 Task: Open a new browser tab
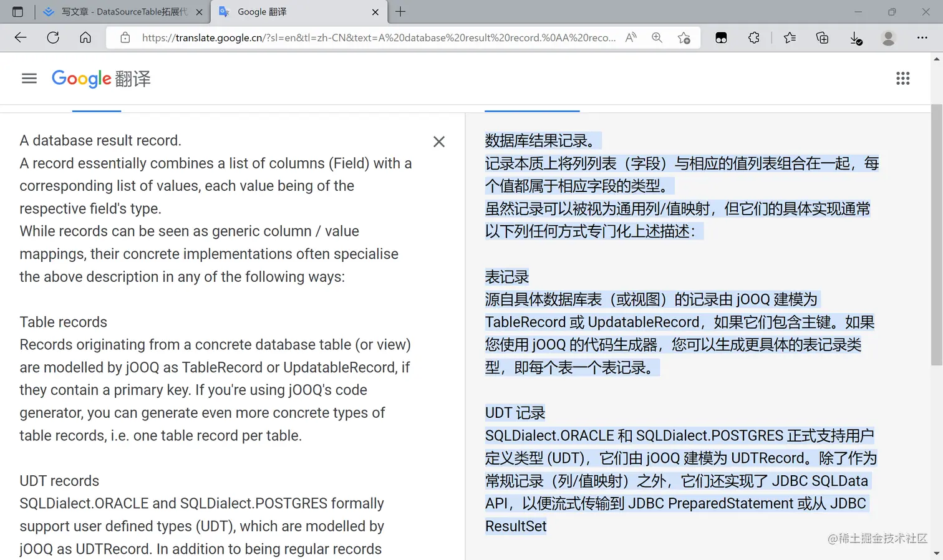(x=400, y=12)
